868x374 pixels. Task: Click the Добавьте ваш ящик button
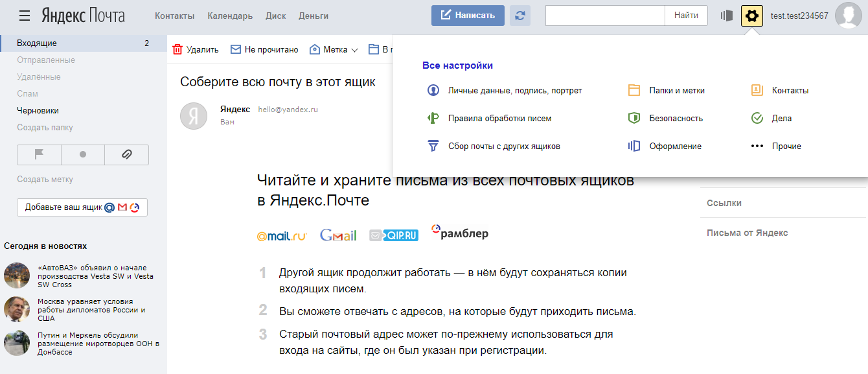82,207
